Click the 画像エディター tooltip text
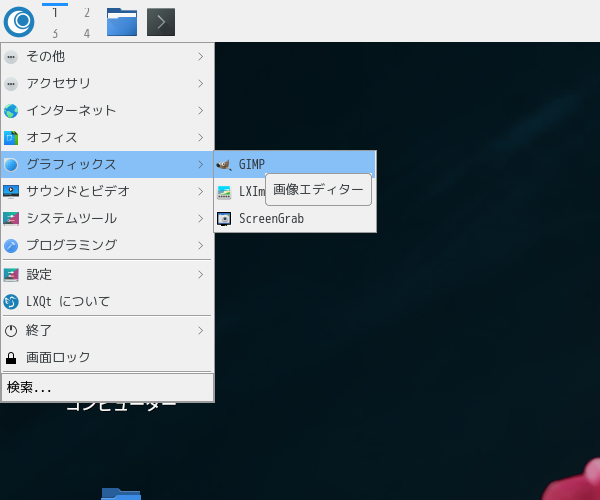The image size is (600, 500). (x=318, y=190)
